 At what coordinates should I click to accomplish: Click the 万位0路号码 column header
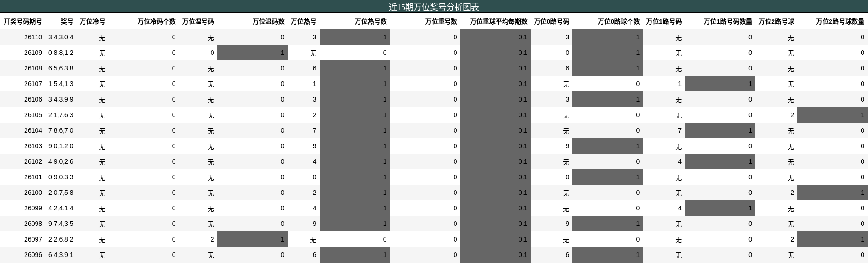(x=551, y=21)
